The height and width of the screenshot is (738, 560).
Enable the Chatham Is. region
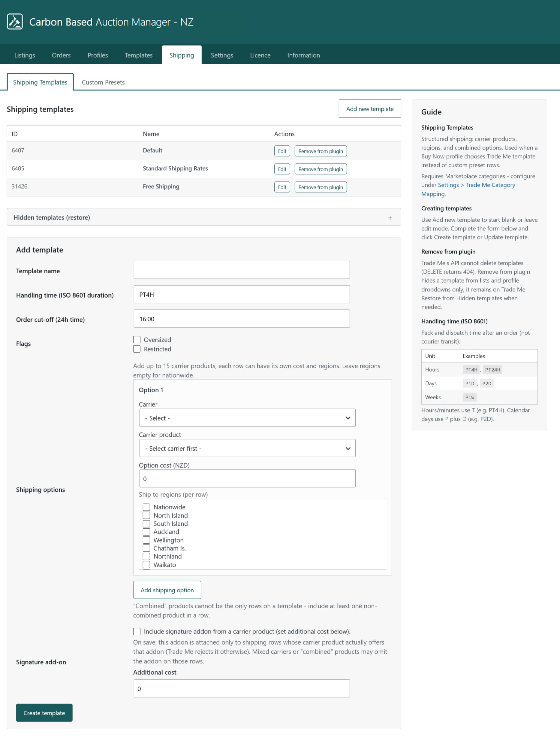tap(146, 548)
